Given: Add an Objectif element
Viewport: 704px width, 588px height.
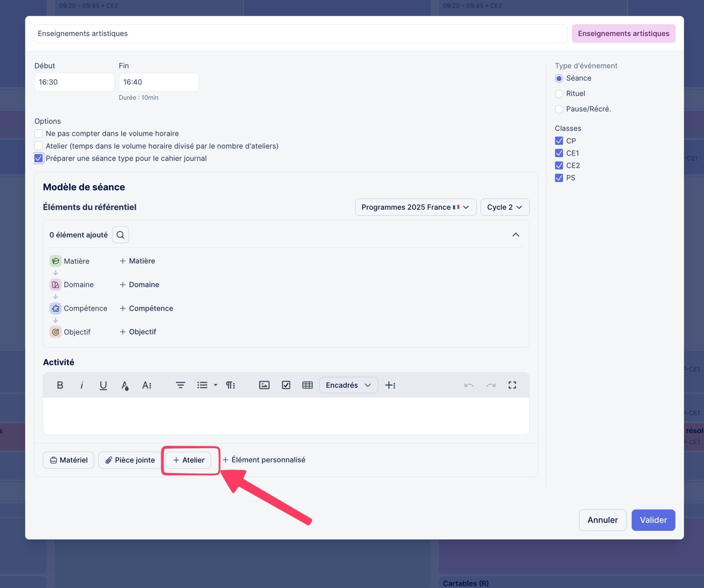Looking at the screenshot, I should tap(138, 332).
